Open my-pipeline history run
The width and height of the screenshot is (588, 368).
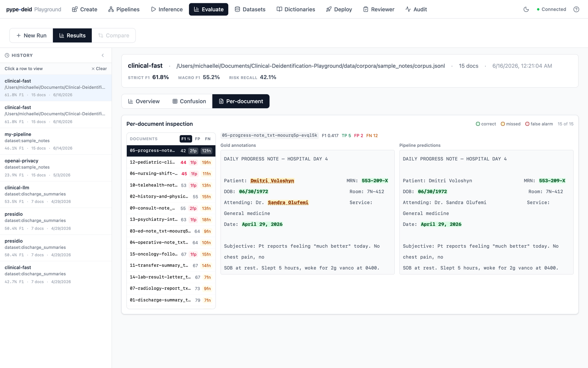tap(56, 141)
